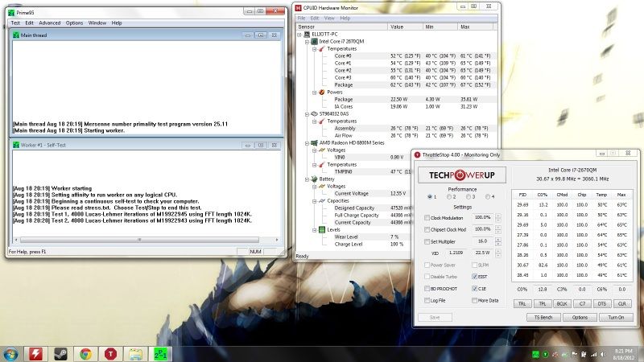This screenshot has height=362, width=644.
Task: Click the CPUID Hardware Monitor title bar icon
Action: (299, 7)
